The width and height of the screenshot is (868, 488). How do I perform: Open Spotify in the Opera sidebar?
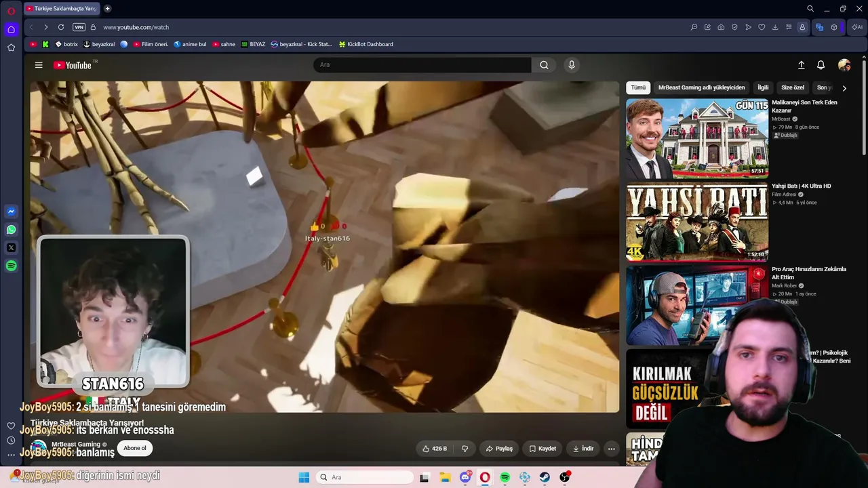click(x=11, y=266)
